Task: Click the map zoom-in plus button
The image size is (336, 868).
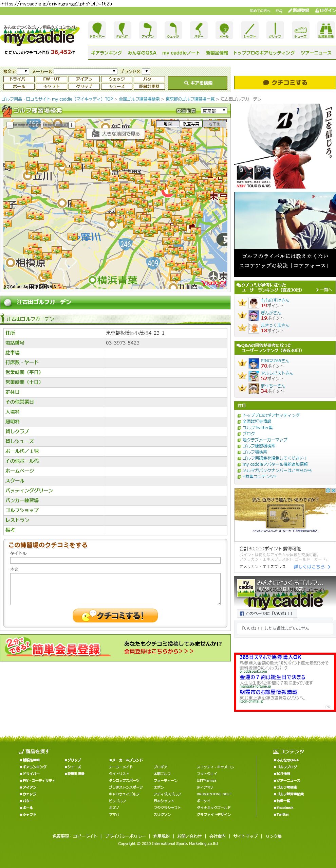Action: pos(72,125)
